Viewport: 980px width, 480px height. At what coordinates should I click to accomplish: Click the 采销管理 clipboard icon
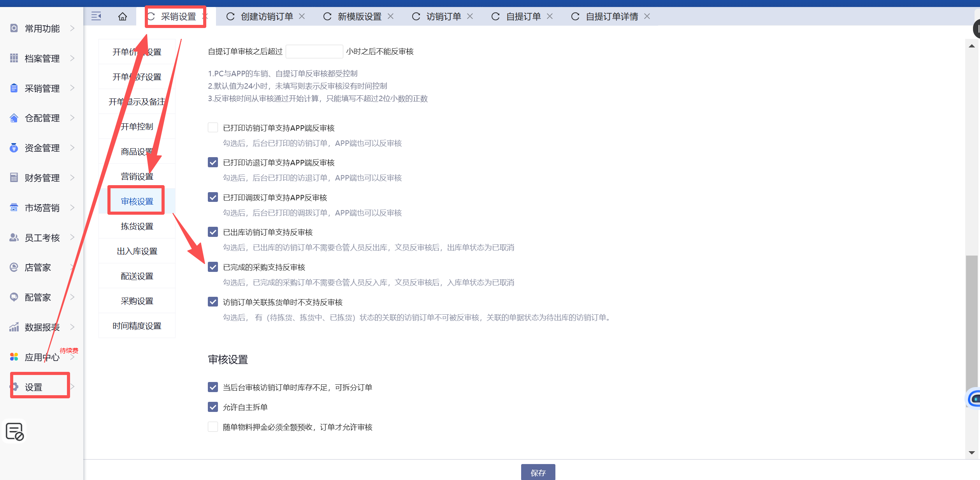(14, 88)
